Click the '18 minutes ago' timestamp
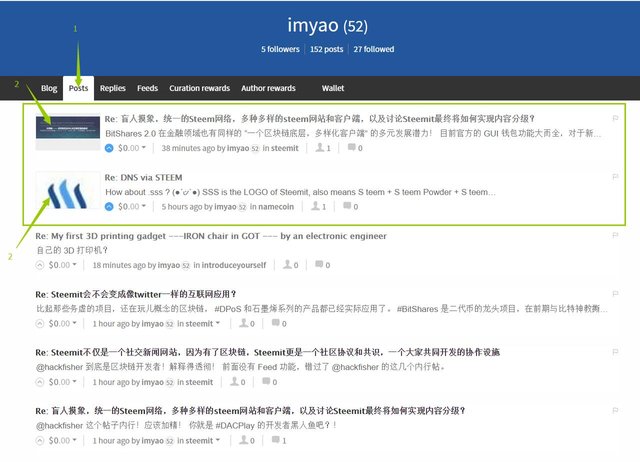 tap(119, 265)
